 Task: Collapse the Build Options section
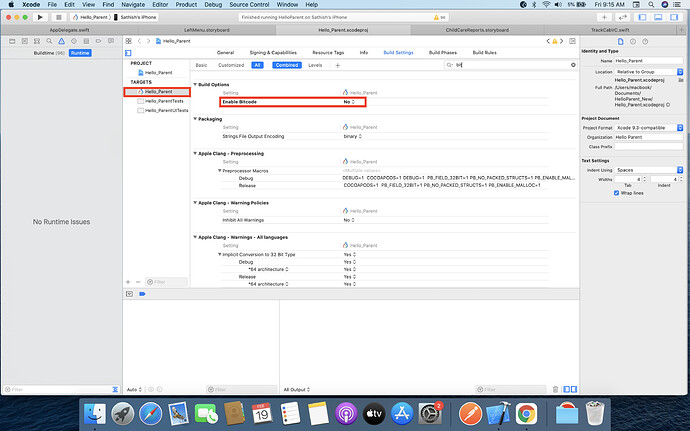[x=195, y=84]
